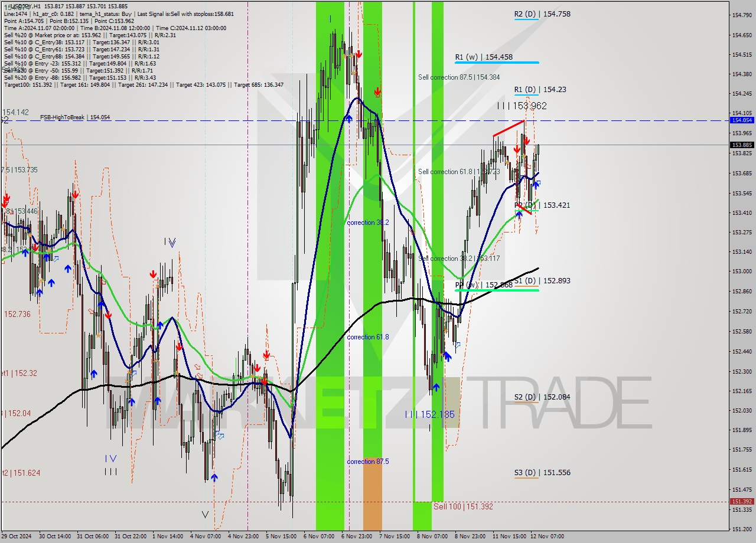756x543 pixels.
Task: Click the 154.054 price tag on price axis
Action: coord(742,120)
